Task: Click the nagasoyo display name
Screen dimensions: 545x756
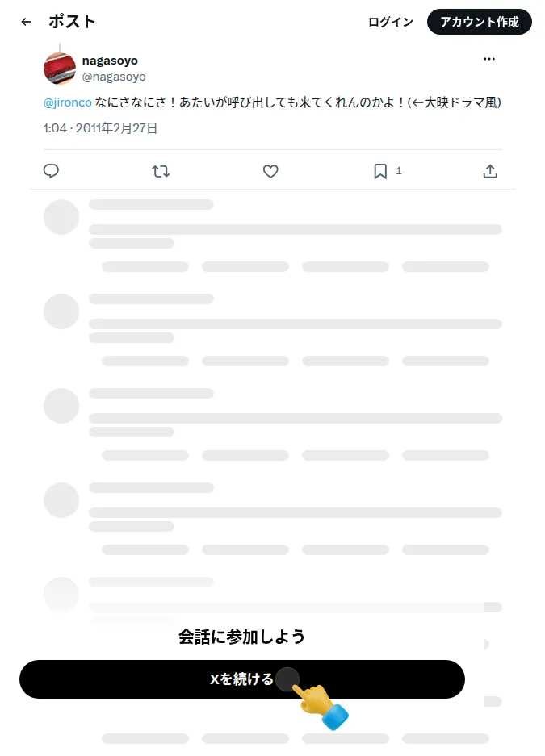Action: click(110, 61)
